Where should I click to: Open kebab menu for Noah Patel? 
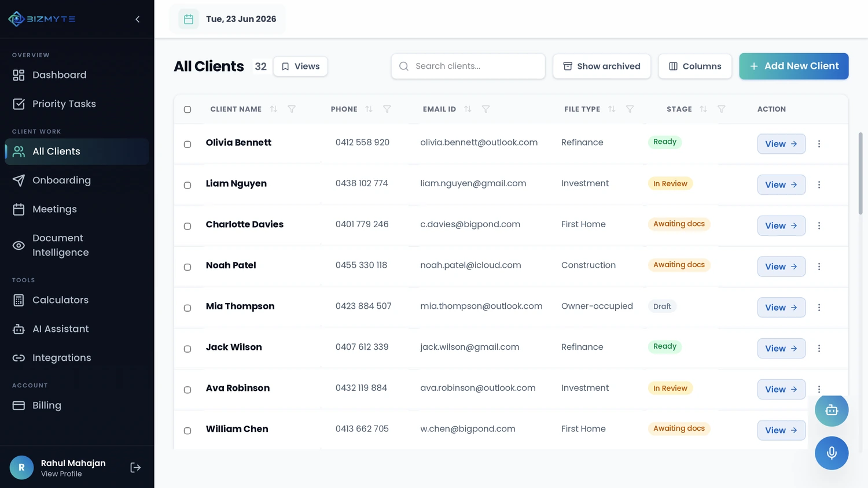(x=819, y=267)
